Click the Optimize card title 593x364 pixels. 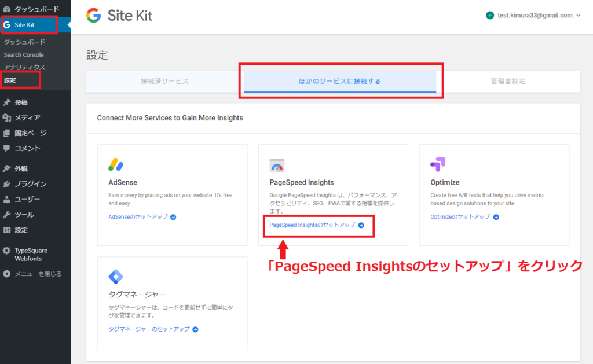445,182
